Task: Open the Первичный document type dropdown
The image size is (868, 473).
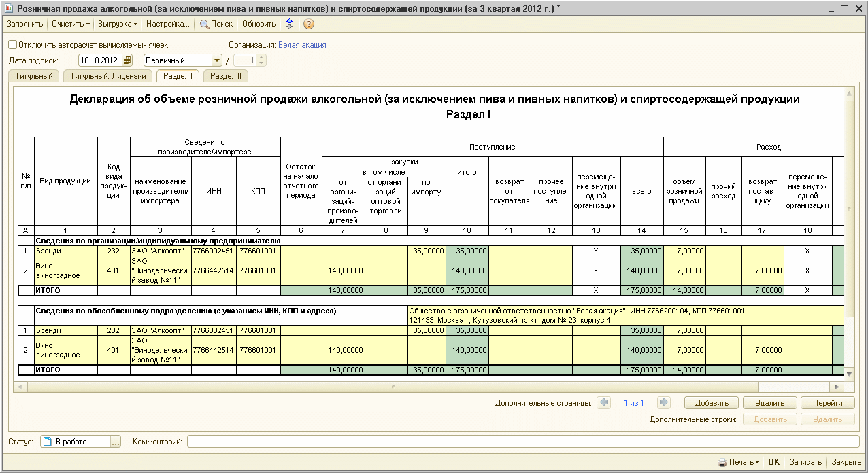Action: (218, 60)
